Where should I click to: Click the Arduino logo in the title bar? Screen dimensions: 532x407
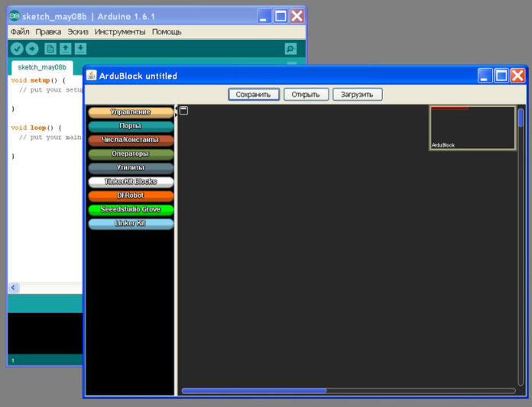15,16
